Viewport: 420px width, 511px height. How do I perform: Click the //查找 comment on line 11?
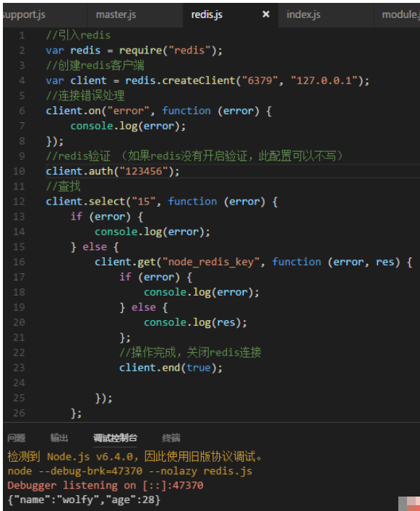point(63,186)
